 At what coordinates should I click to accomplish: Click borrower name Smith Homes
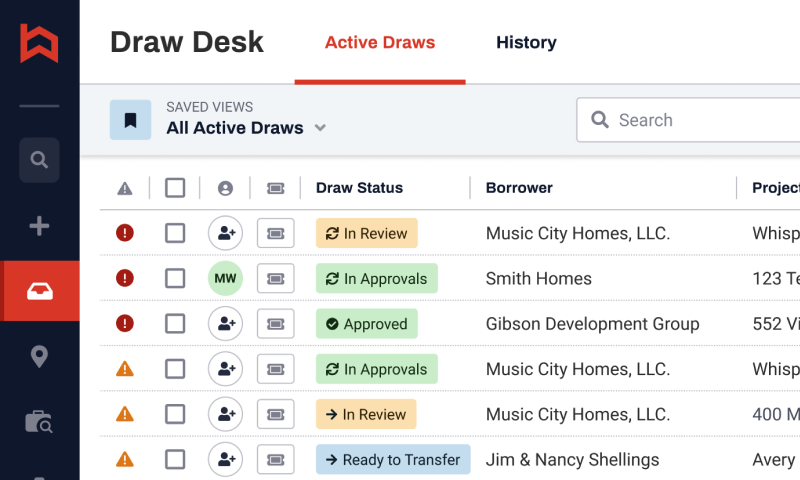tap(539, 279)
